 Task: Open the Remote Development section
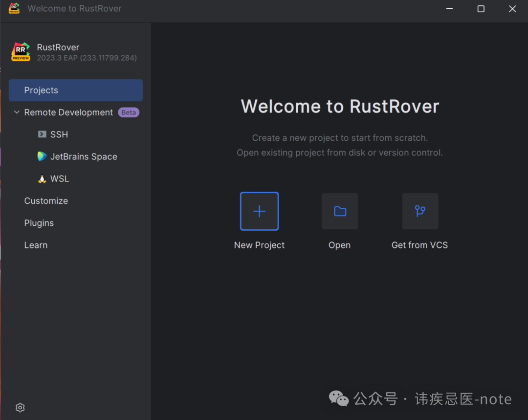click(x=68, y=112)
